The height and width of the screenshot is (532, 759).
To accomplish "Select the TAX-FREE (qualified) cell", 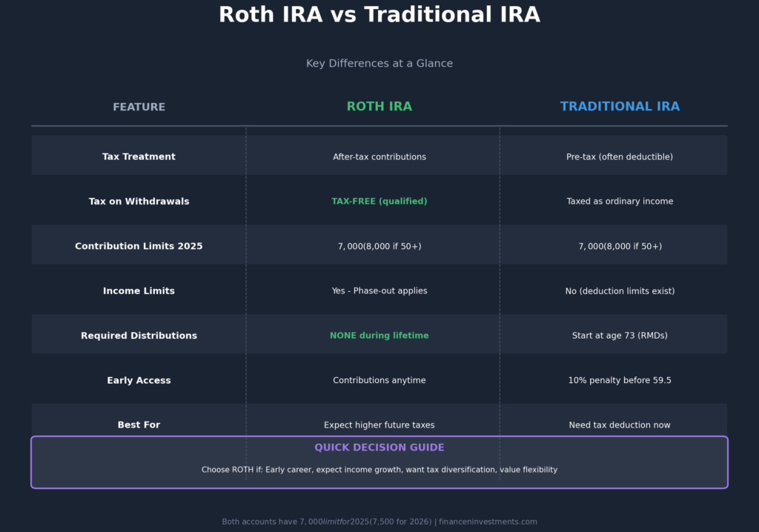I will click(x=379, y=201).
